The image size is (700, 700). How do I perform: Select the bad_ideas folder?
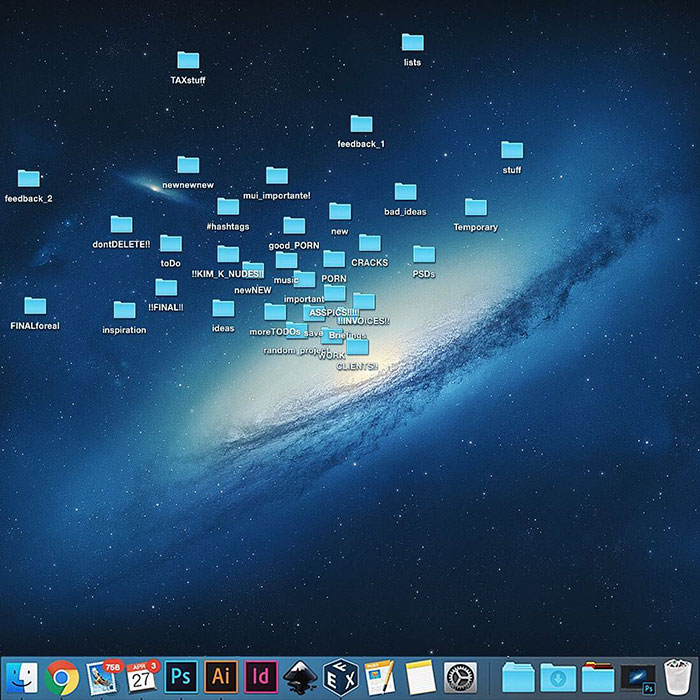(x=405, y=192)
